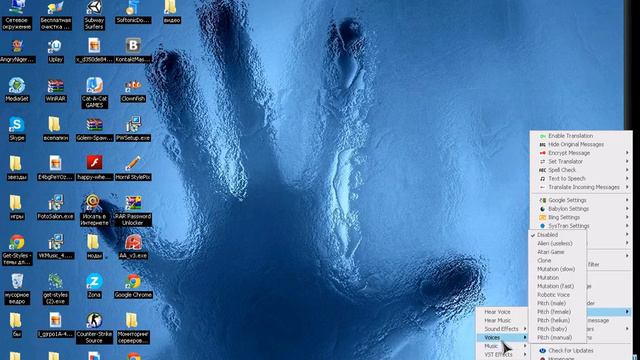This screenshot has width=640, height=360.
Task: Select the FotoSalon.exe icon
Action: [56, 207]
